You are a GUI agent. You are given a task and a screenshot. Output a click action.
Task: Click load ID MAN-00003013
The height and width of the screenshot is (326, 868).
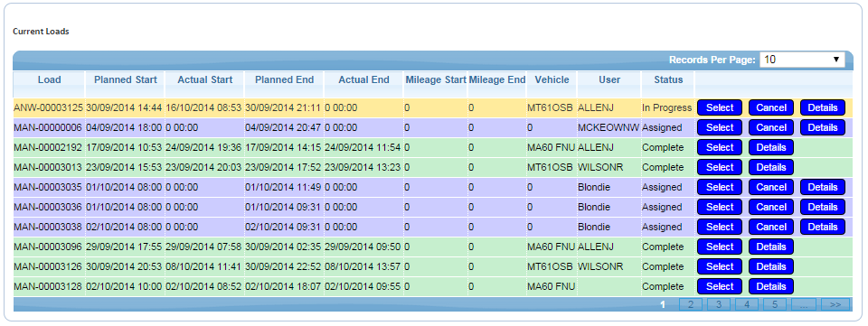pos(48,167)
